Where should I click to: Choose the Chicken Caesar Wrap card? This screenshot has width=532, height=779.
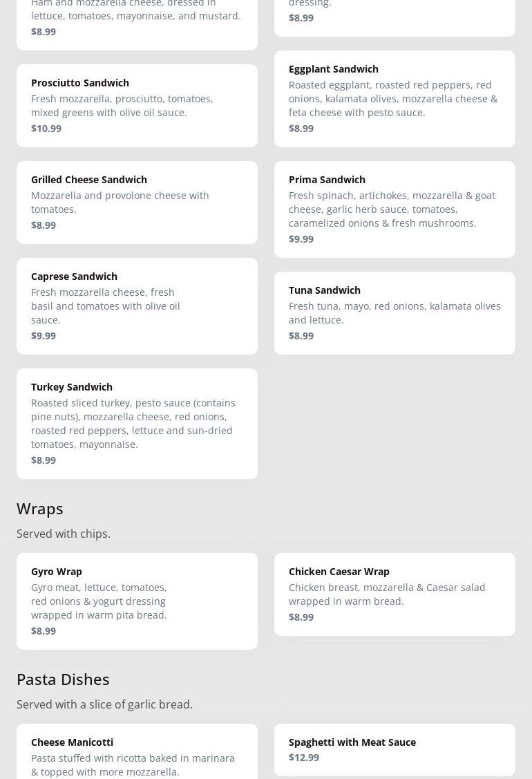(395, 594)
